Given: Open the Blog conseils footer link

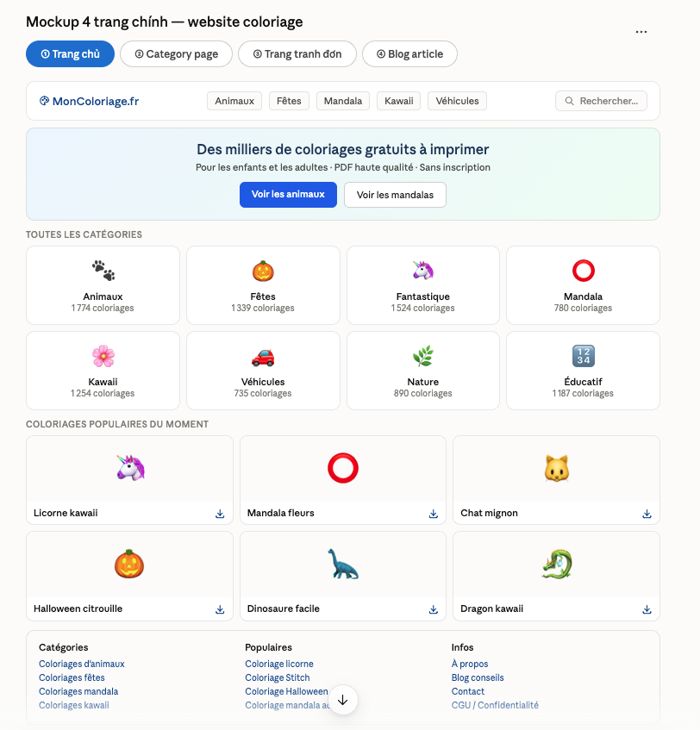Looking at the screenshot, I should click(478, 677).
